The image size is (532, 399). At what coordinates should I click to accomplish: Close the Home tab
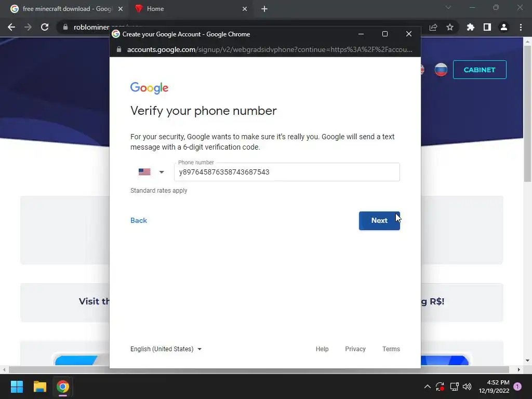click(245, 9)
